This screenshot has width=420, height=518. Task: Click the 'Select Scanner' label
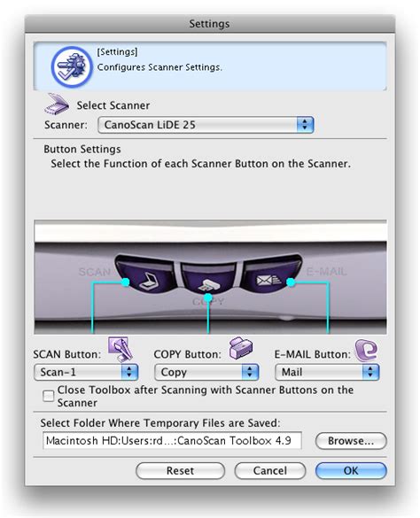click(x=113, y=105)
